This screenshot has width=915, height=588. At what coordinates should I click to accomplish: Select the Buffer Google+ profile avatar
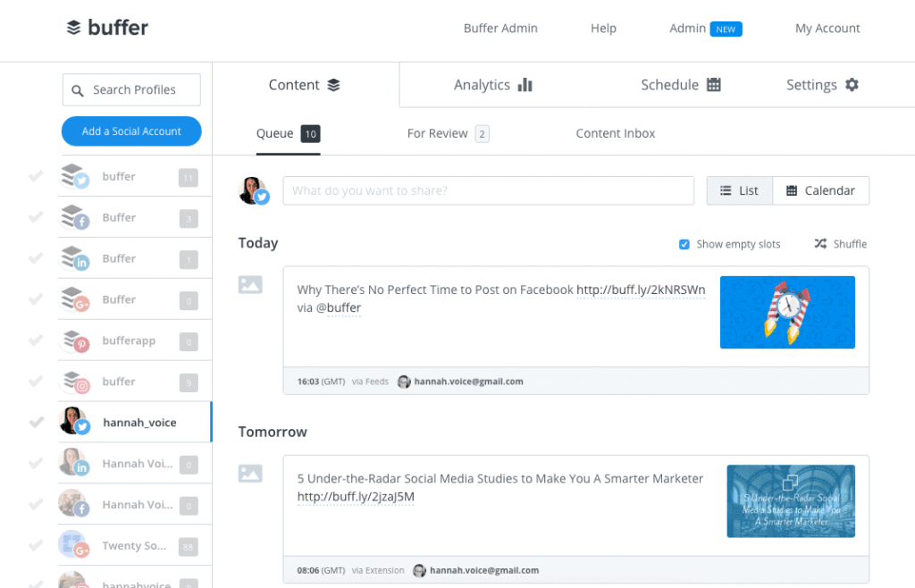pyautogui.click(x=75, y=299)
